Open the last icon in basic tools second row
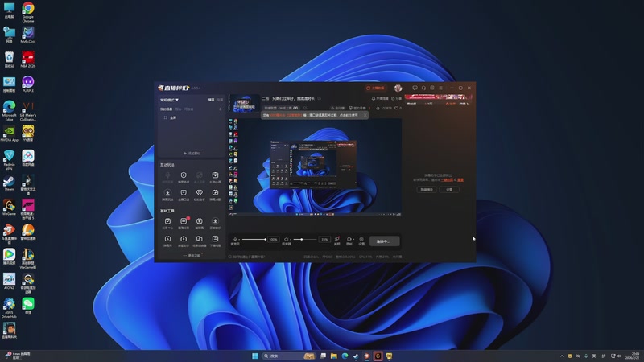 (215, 241)
